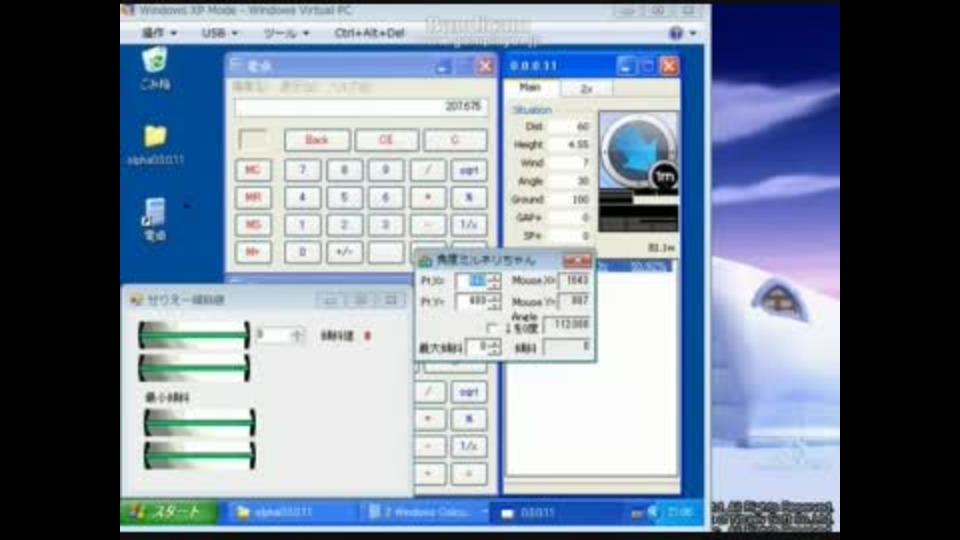
Task: Open the alpha00011 folder on the desktop
Action: pos(156,144)
